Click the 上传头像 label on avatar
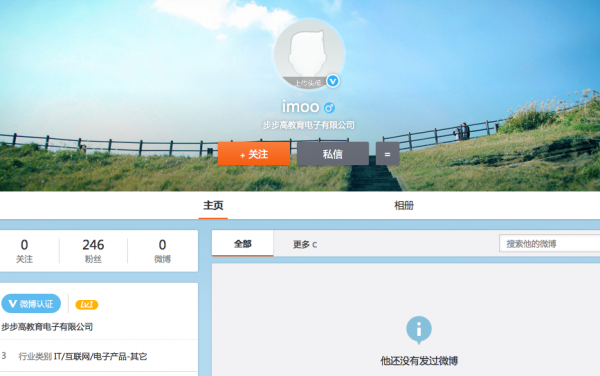Image resolution: width=600 pixels, height=376 pixels. (307, 83)
